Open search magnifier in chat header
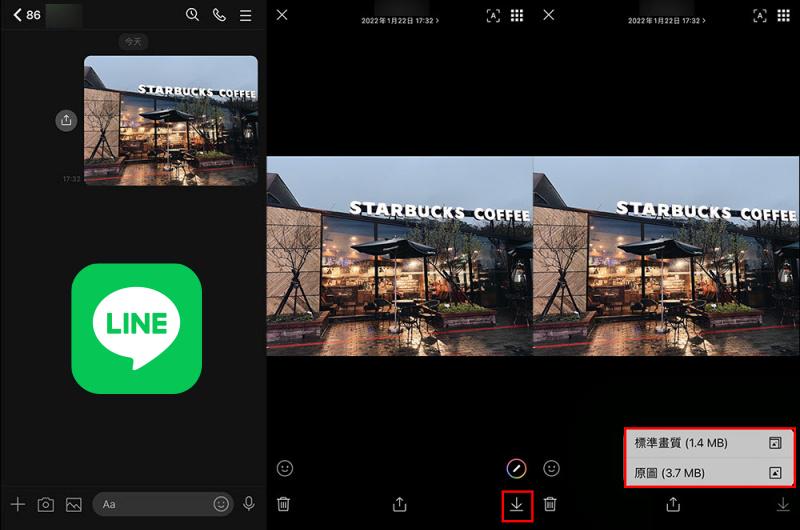Viewport: 800px width, 530px height. [192, 15]
